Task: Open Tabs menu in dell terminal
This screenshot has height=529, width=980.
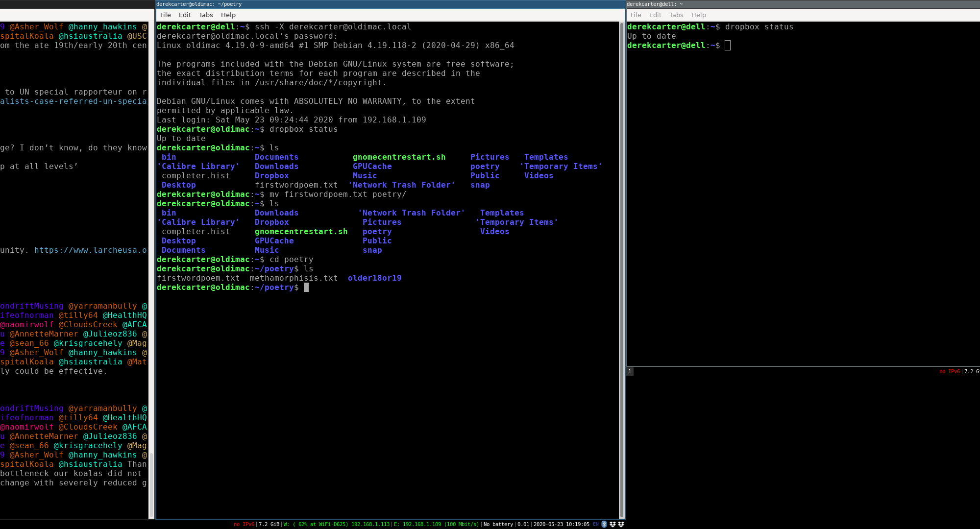Action: pos(676,15)
